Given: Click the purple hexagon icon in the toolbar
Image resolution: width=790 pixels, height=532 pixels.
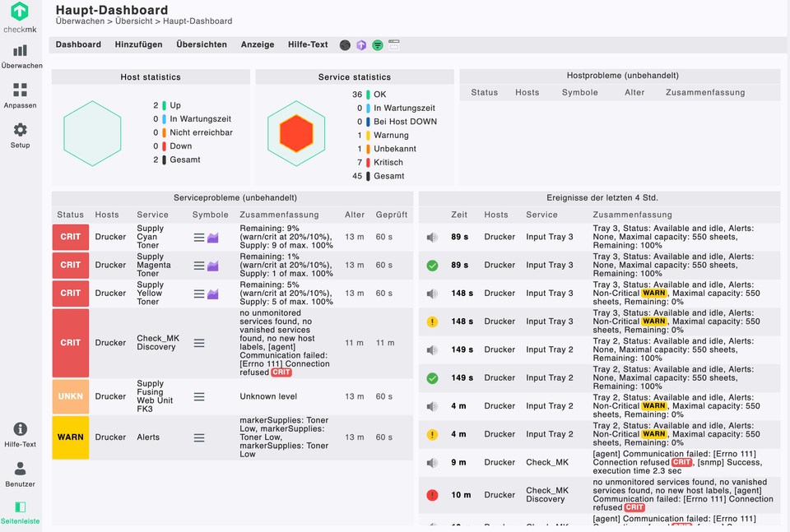Looking at the screenshot, I should [x=360, y=45].
